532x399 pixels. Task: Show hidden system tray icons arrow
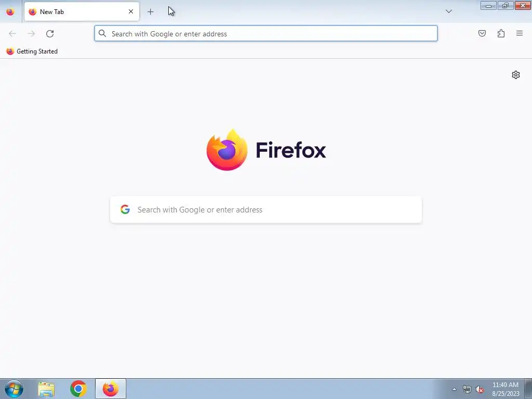(x=454, y=390)
